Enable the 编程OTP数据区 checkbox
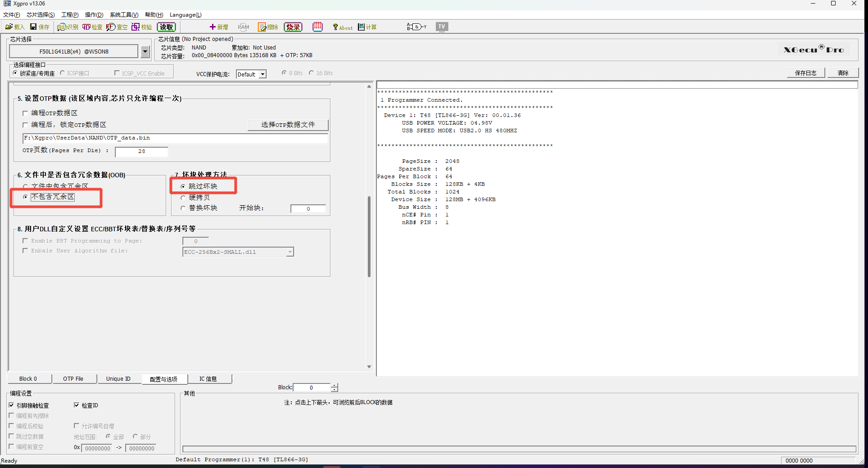The height and width of the screenshot is (468, 868). pos(26,113)
